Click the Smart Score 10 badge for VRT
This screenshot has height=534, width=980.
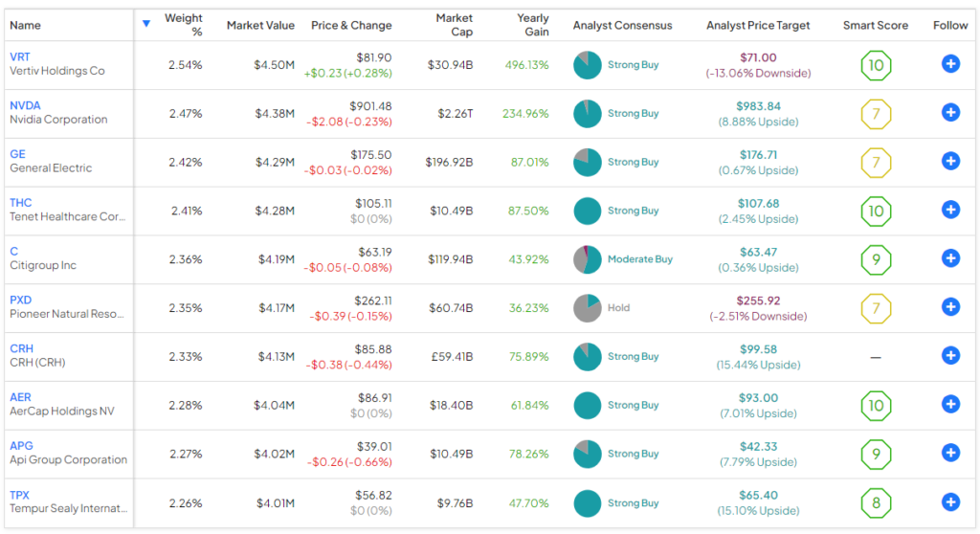coord(876,65)
